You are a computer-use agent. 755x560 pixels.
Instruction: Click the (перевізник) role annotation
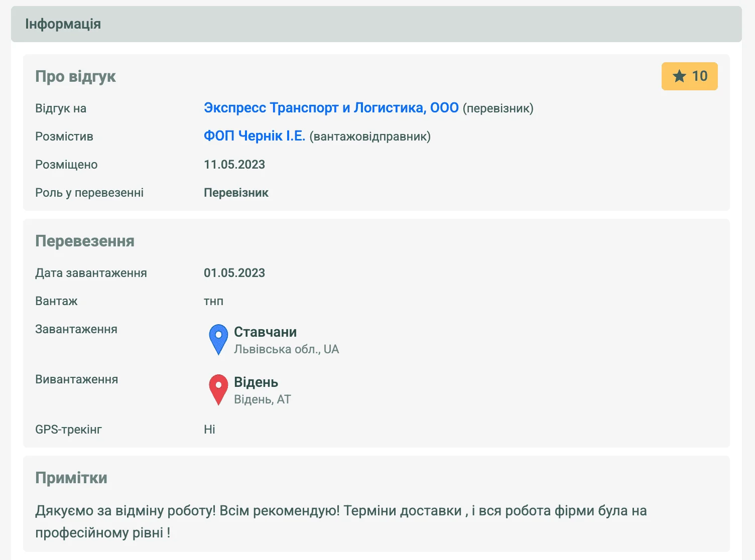coord(498,108)
